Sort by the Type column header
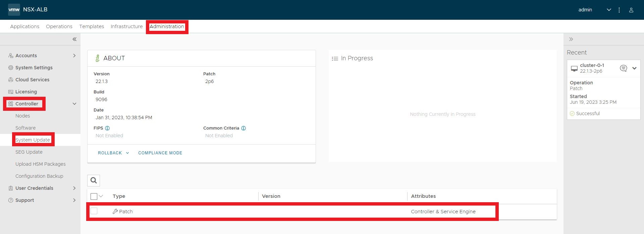The height and width of the screenshot is (234, 644). pyautogui.click(x=119, y=196)
